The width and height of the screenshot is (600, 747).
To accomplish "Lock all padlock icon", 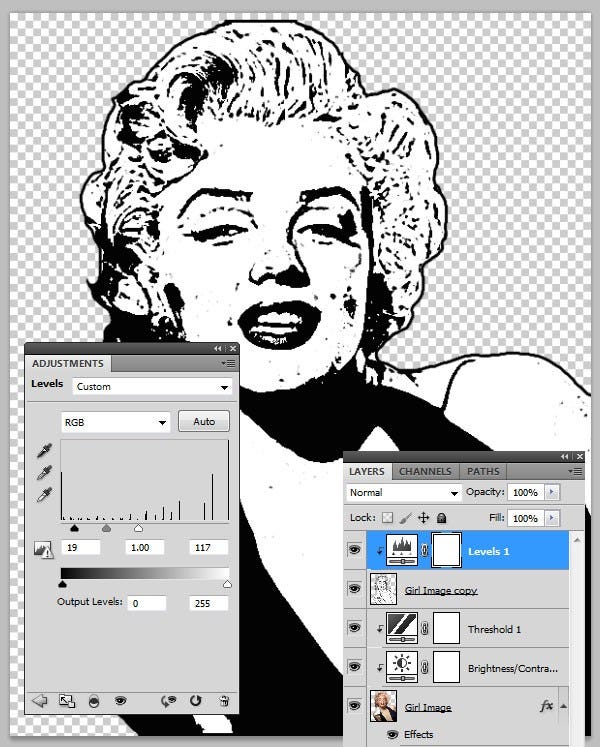I will [441, 517].
